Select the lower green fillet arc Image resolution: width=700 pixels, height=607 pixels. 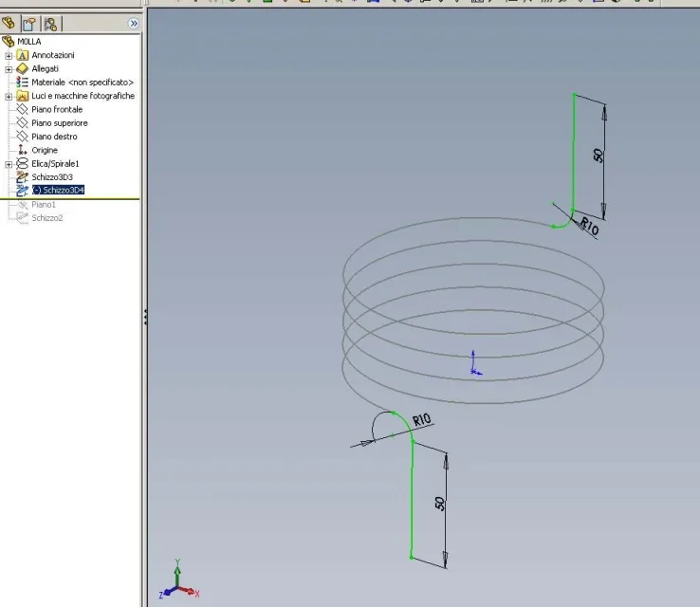[405, 422]
